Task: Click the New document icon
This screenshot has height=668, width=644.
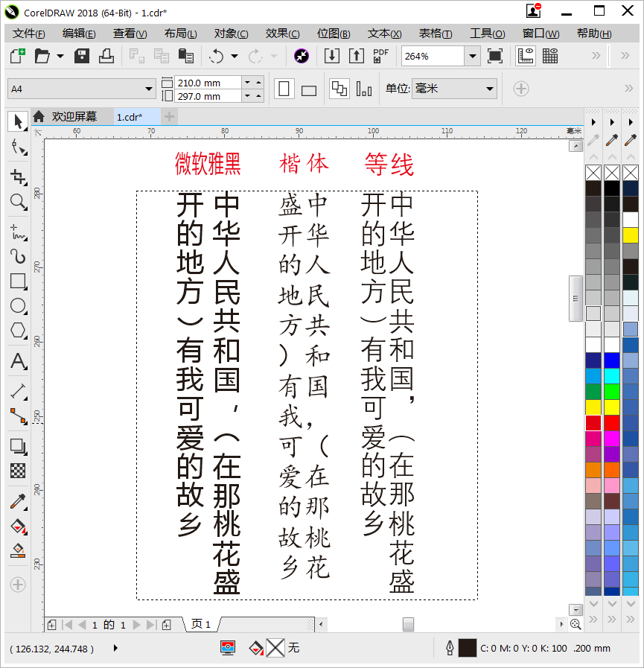Action: [x=18, y=56]
